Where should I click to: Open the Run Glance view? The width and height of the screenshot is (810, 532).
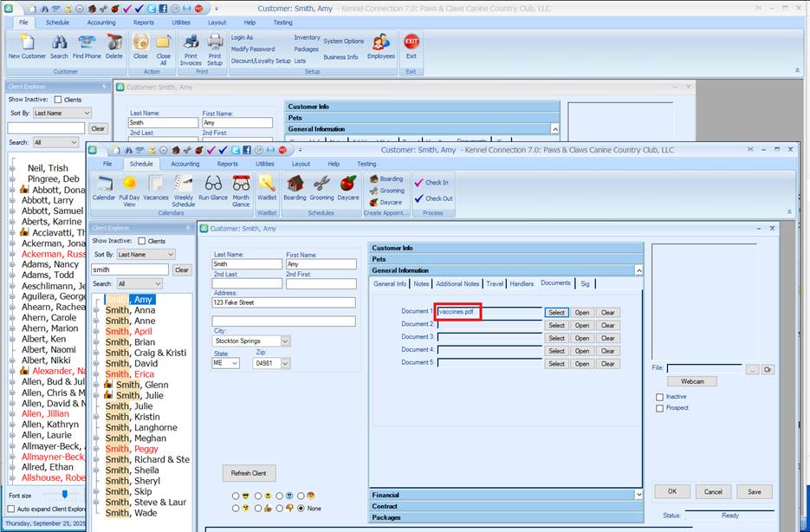[213, 185]
